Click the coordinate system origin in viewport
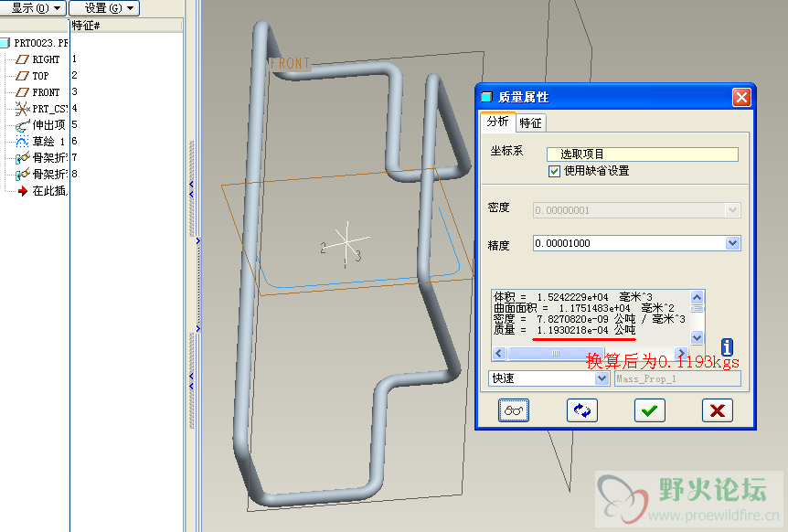 pyautogui.click(x=346, y=242)
